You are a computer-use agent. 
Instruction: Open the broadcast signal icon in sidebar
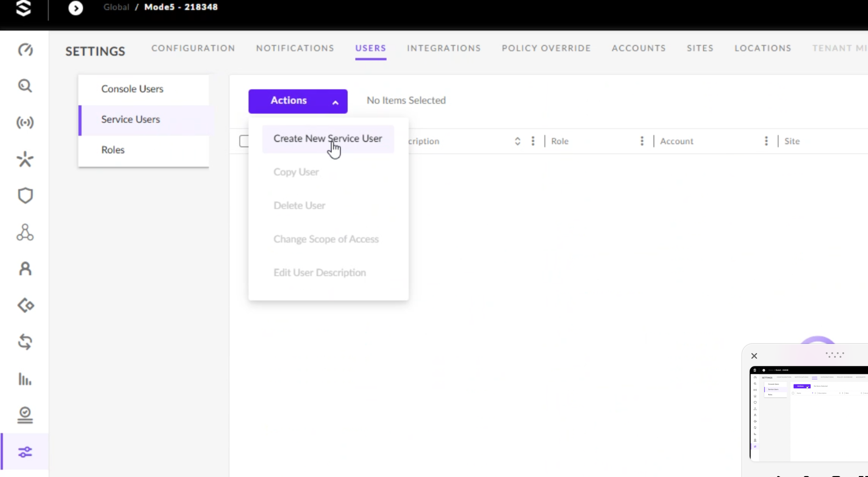point(25,122)
